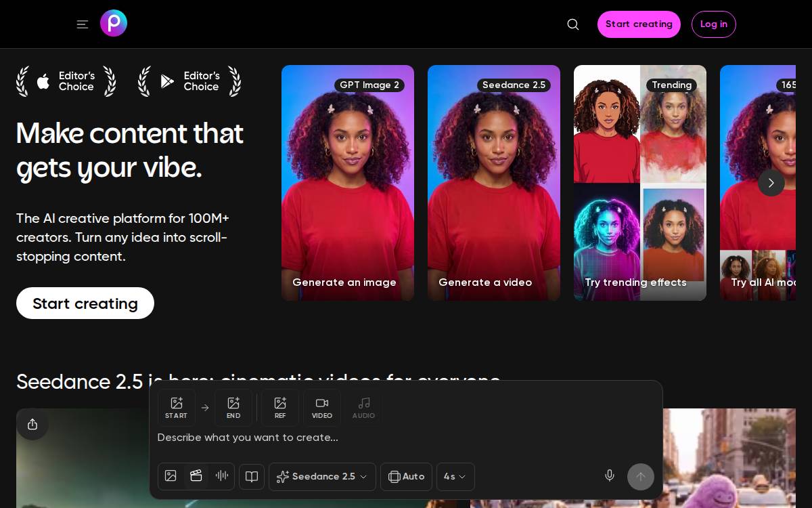
Task: Switch to image generation mode
Action: [x=171, y=476]
